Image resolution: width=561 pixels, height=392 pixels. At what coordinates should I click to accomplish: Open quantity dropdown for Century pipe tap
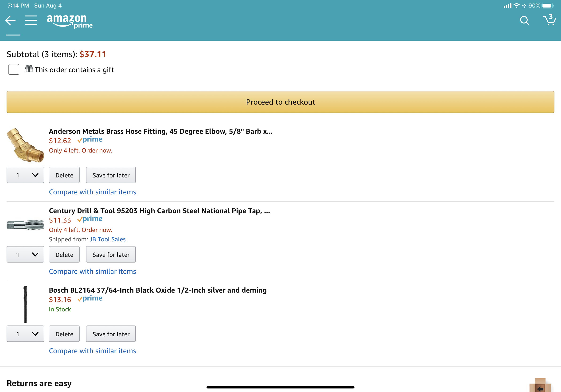tap(25, 255)
